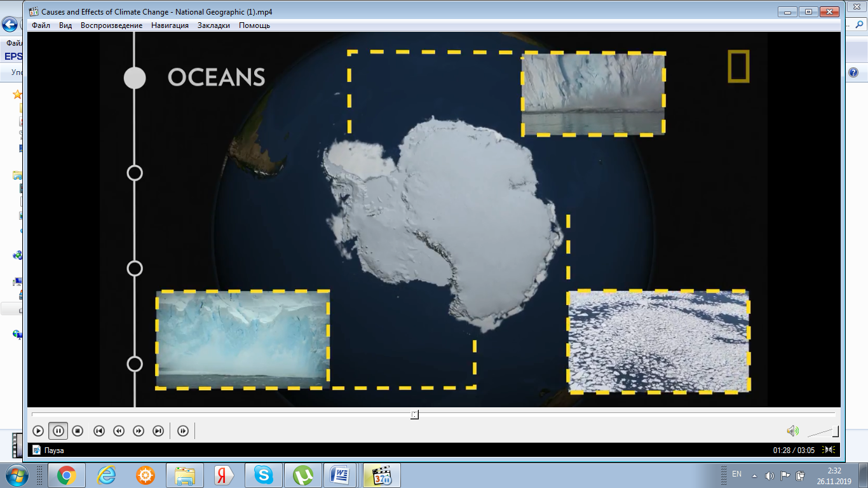The image size is (868, 488).
Task: Show hidden system tray icons
Action: tap(754, 475)
